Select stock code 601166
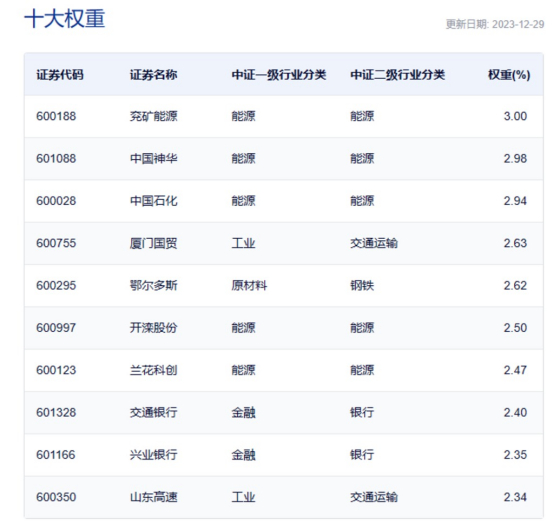The height and width of the screenshot is (525, 554). click(56, 455)
